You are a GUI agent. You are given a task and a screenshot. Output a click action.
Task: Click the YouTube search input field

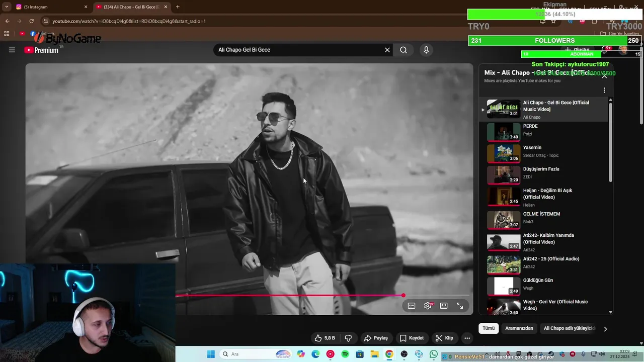(299, 50)
